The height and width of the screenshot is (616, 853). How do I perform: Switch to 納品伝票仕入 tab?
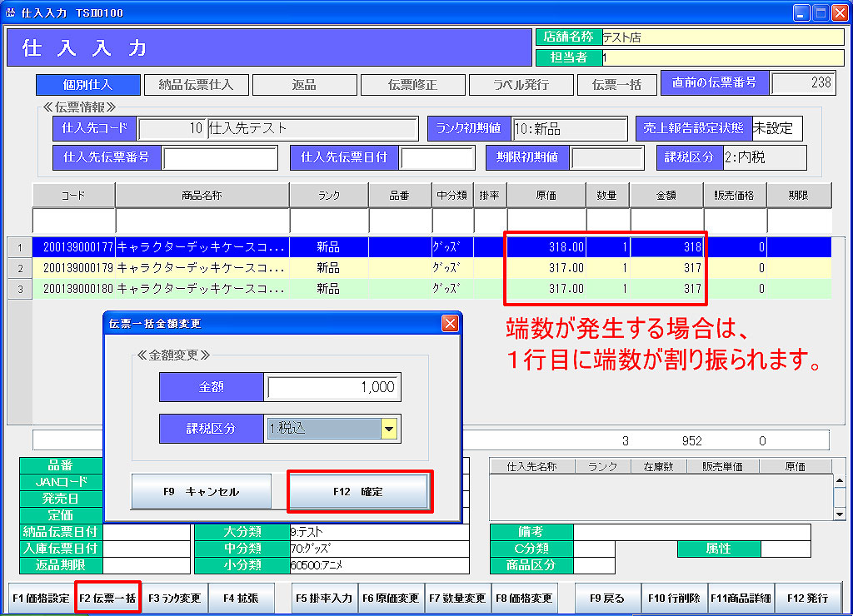coord(195,85)
